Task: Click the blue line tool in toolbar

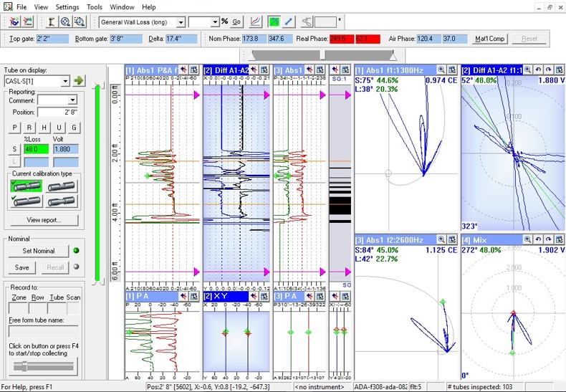Action: coord(289,22)
